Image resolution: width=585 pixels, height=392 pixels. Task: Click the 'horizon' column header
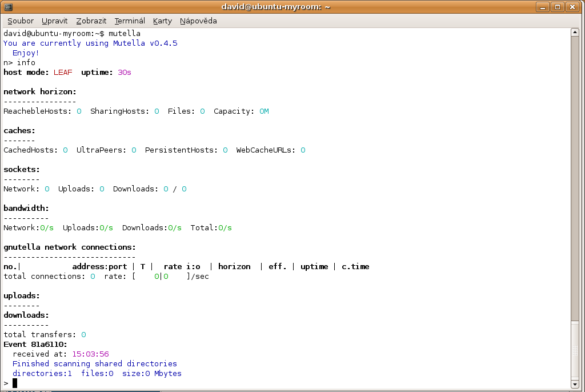(x=234, y=266)
